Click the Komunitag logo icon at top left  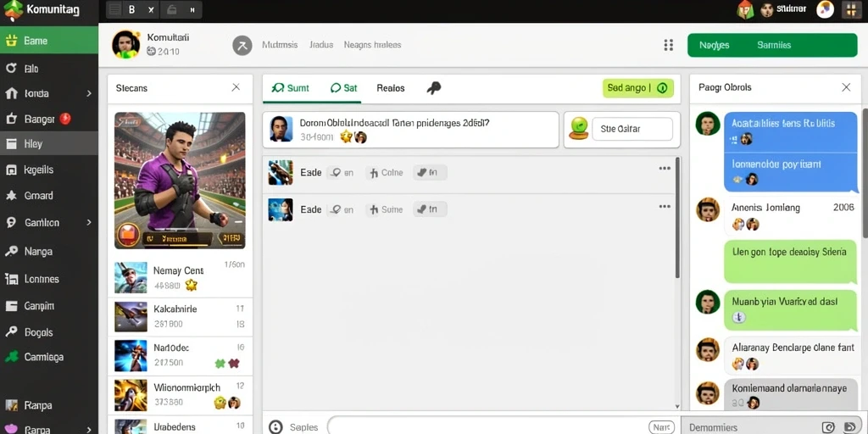(14, 10)
